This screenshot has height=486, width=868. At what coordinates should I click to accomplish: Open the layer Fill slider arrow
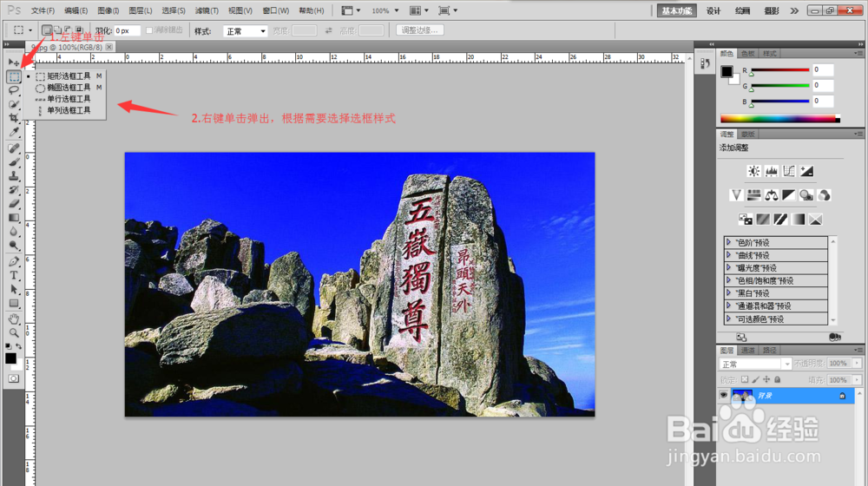[857, 380]
